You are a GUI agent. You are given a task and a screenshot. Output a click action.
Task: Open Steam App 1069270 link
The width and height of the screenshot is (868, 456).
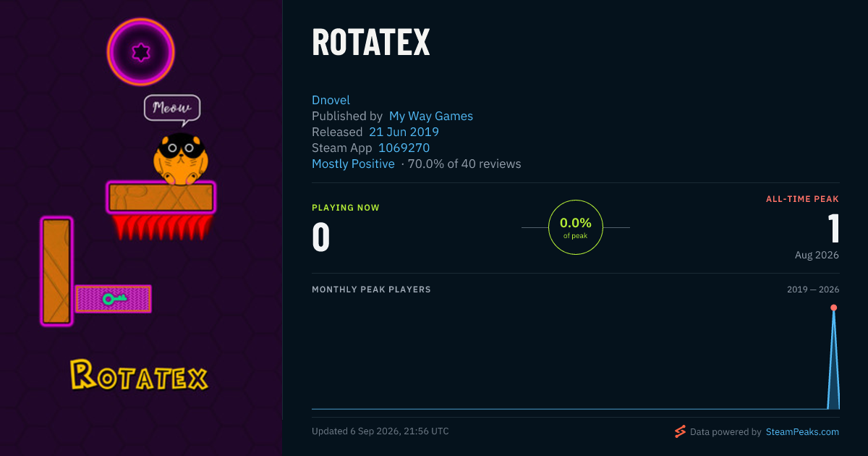pyautogui.click(x=404, y=148)
